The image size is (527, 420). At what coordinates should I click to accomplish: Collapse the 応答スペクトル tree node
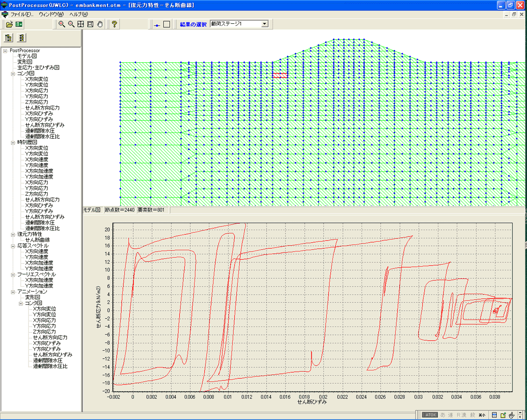13,246
